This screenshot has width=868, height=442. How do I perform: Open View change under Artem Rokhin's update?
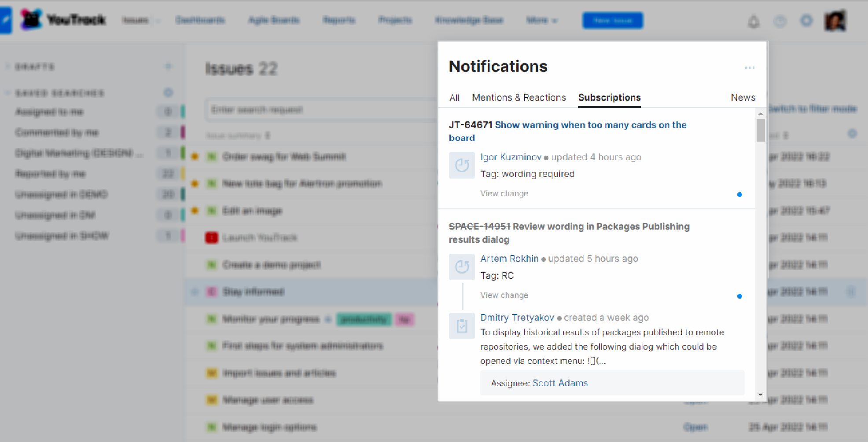click(x=504, y=295)
